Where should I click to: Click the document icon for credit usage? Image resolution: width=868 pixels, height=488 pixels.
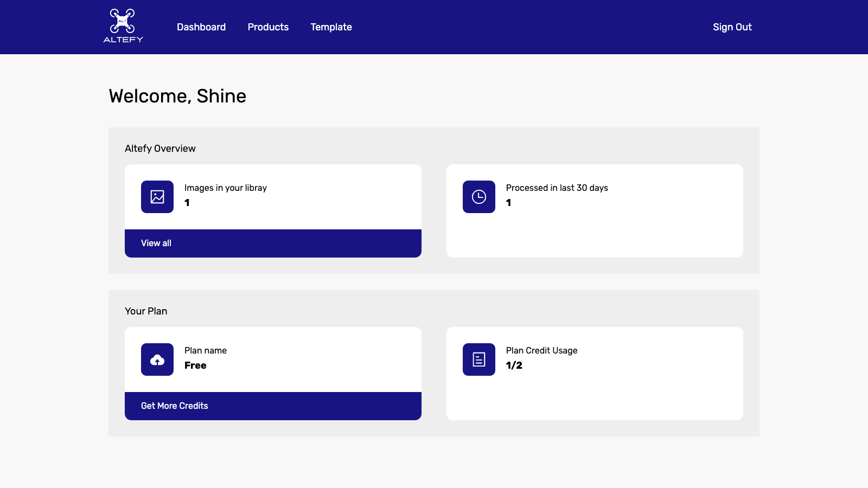click(478, 359)
